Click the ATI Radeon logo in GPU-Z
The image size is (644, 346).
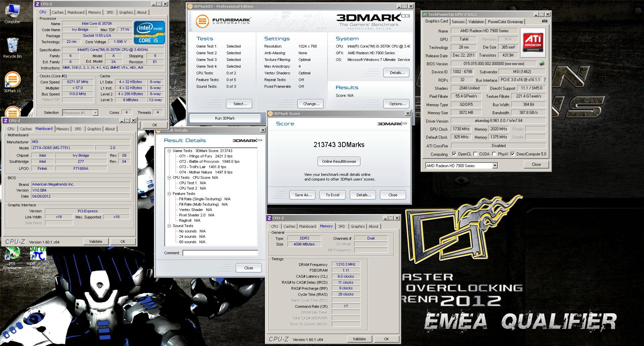click(533, 42)
